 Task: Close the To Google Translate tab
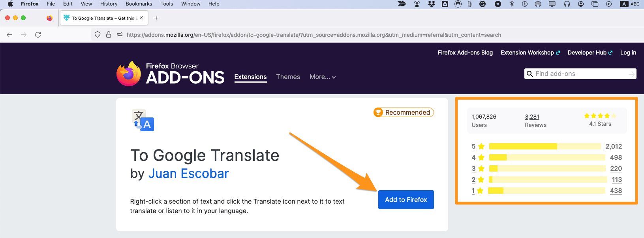(x=141, y=18)
